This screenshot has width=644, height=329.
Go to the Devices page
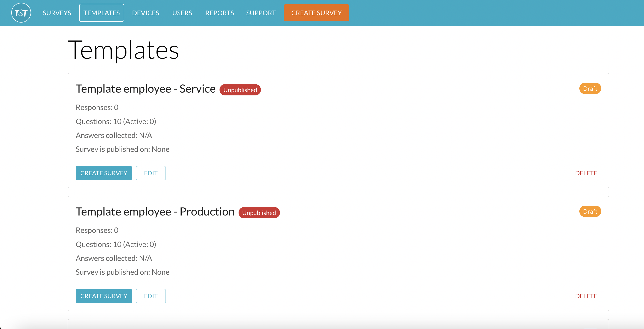(145, 13)
